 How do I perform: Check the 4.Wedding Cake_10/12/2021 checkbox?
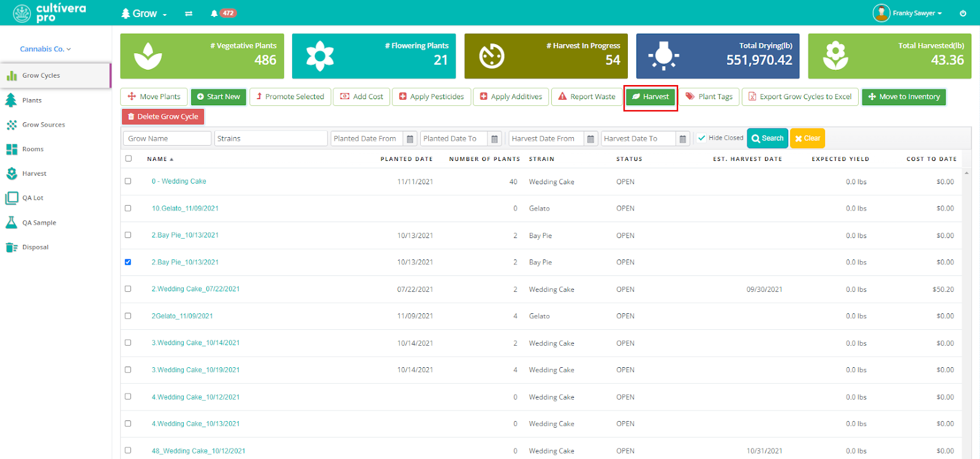click(x=128, y=397)
